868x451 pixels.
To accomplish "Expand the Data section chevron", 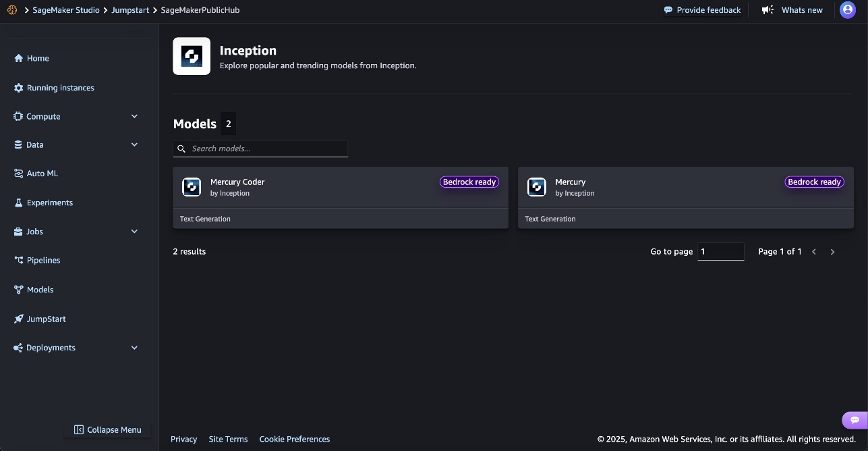I will click(x=134, y=144).
